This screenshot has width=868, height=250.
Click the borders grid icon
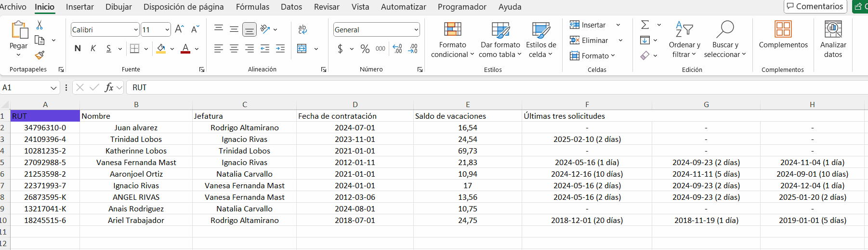tap(135, 48)
